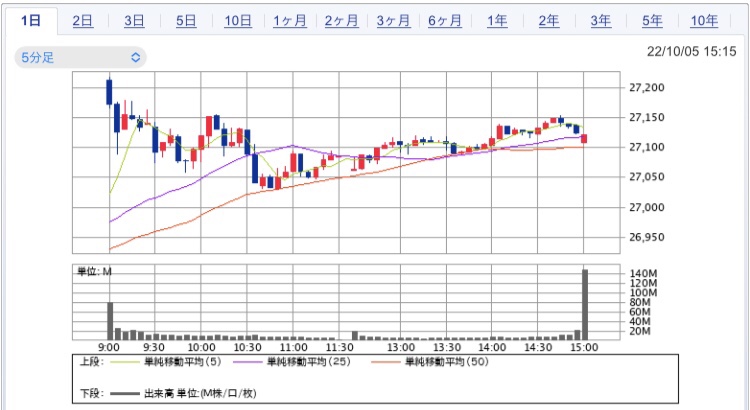Click the 27,050 price axis label

click(x=646, y=177)
